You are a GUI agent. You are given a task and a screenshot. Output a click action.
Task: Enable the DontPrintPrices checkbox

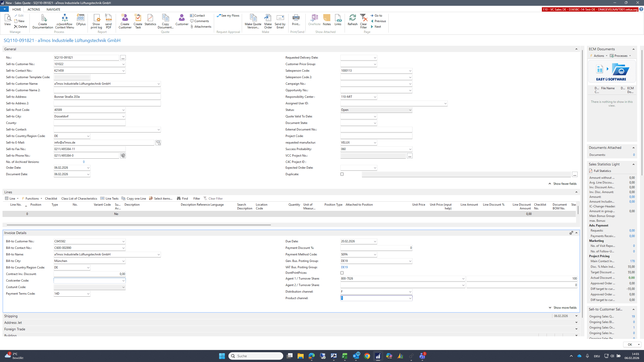342,273
